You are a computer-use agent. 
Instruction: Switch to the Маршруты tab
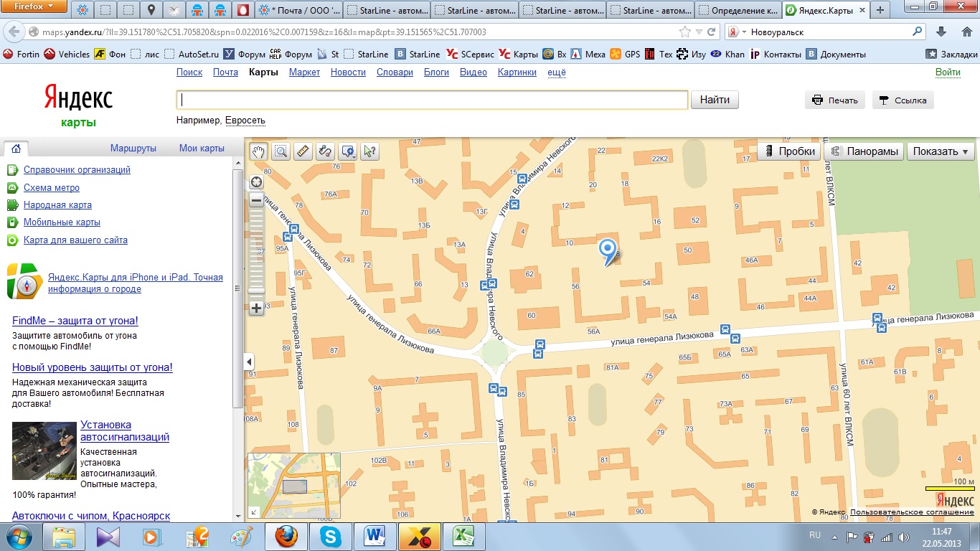[133, 149]
